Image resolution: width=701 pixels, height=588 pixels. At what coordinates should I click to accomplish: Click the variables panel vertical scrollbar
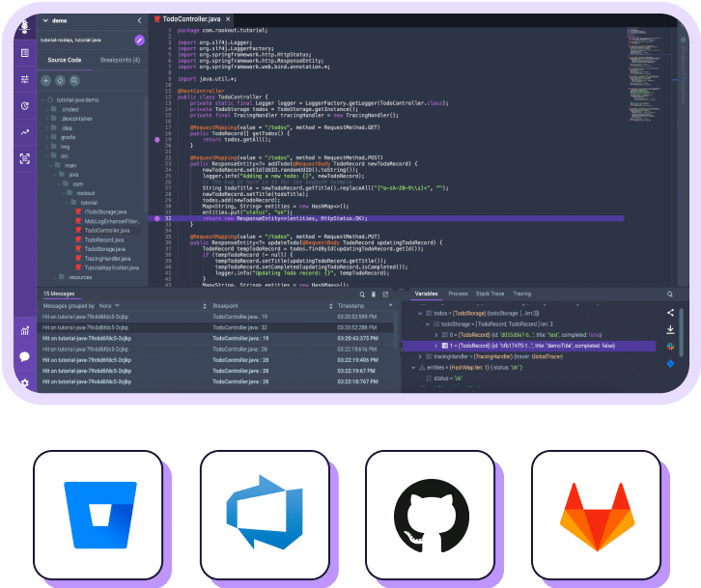[x=682, y=332]
